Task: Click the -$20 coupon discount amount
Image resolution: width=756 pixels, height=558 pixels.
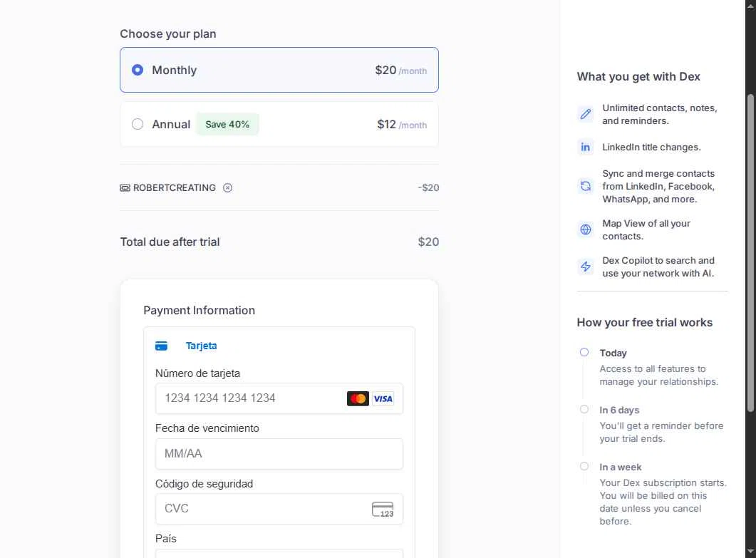Action: tap(428, 187)
